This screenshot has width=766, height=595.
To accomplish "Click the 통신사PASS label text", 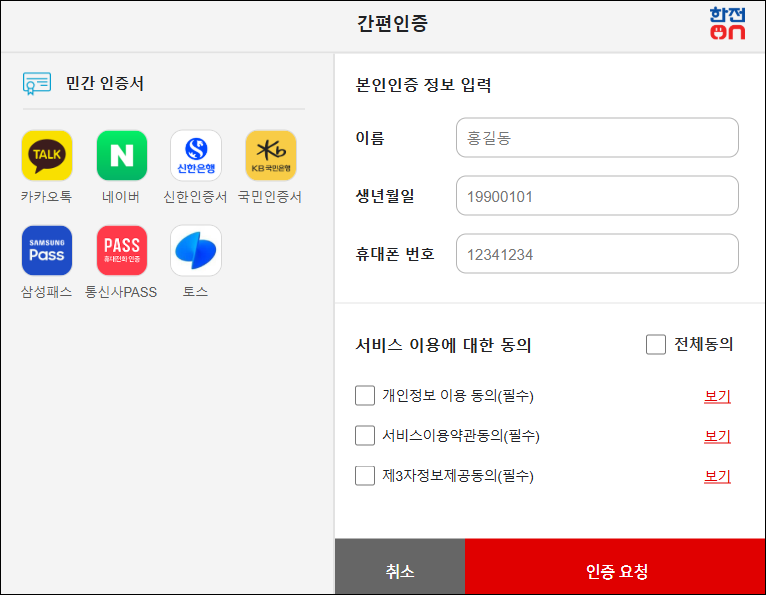I will pyautogui.click(x=121, y=292).
